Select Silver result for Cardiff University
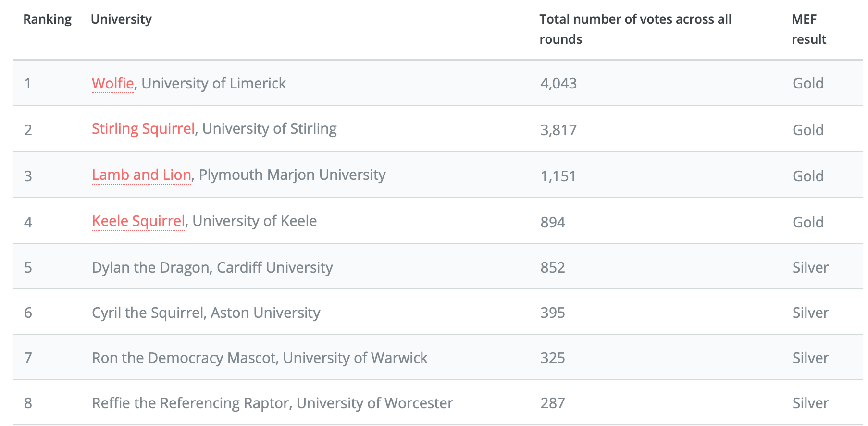This screenshot has height=426, width=868. 810,267
